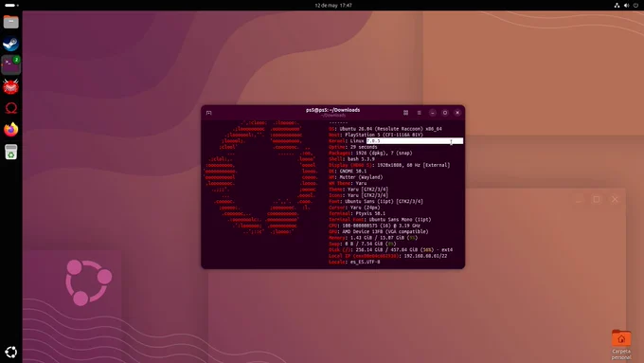The image size is (644, 363).
Task: Click the terminal title ps5@ps5: ~/Downloads
Action: tap(332, 110)
